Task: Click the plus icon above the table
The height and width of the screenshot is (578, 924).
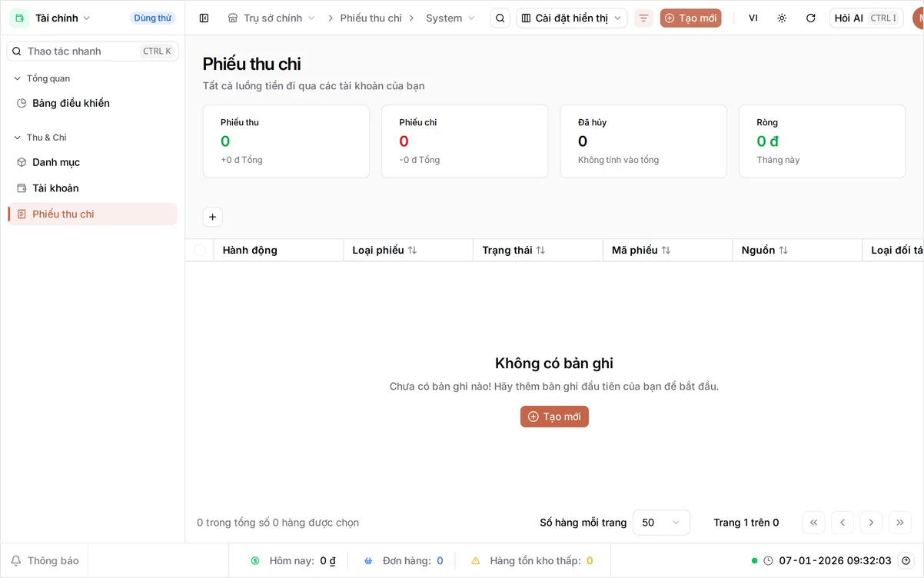Action: pos(213,218)
